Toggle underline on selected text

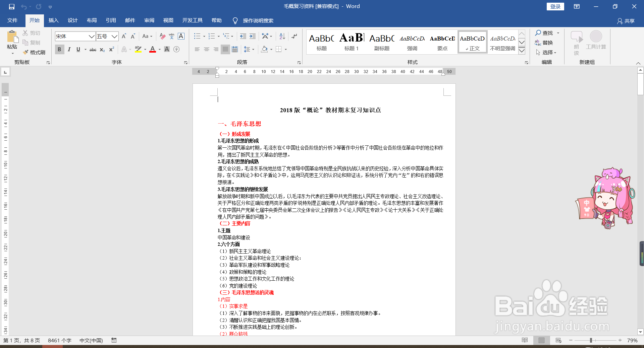coord(78,49)
